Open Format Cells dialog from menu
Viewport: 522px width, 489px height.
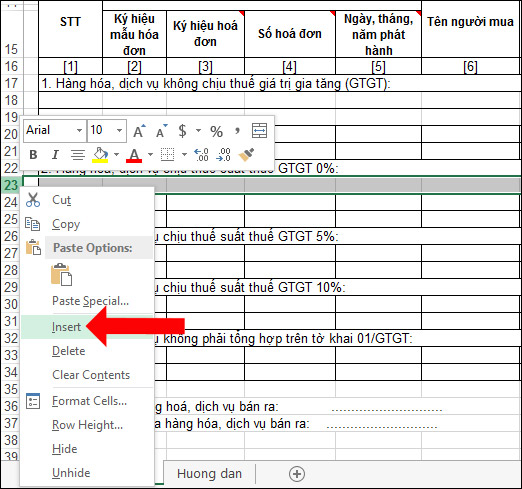[x=87, y=401]
